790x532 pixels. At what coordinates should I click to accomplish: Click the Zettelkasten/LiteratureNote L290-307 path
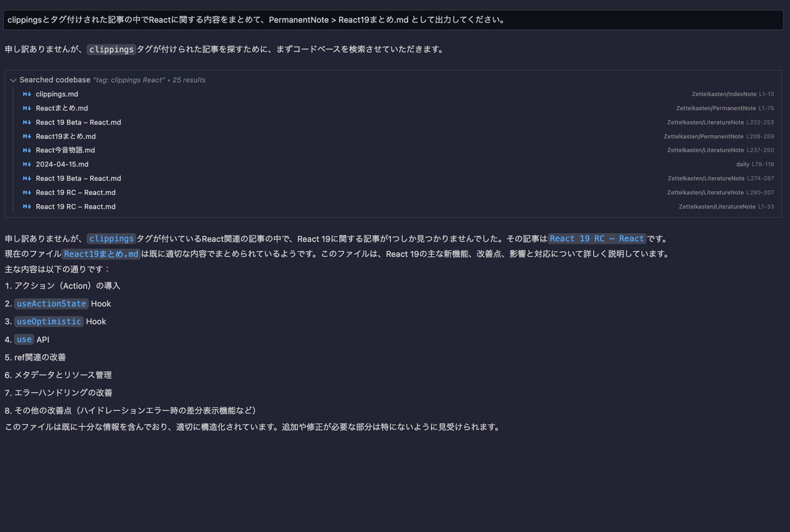pyautogui.click(x=720, y=192)
